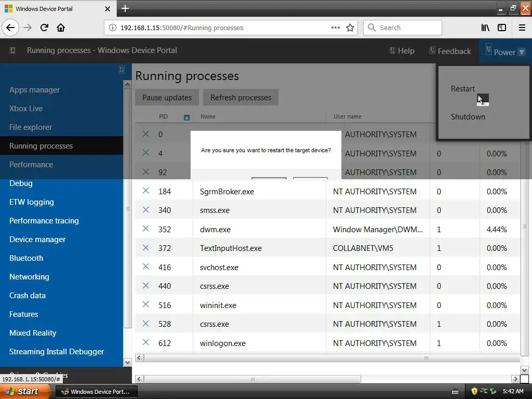Open ETW logging in the sidebar
Screen dimensions: 532x399
pos(32,202)
